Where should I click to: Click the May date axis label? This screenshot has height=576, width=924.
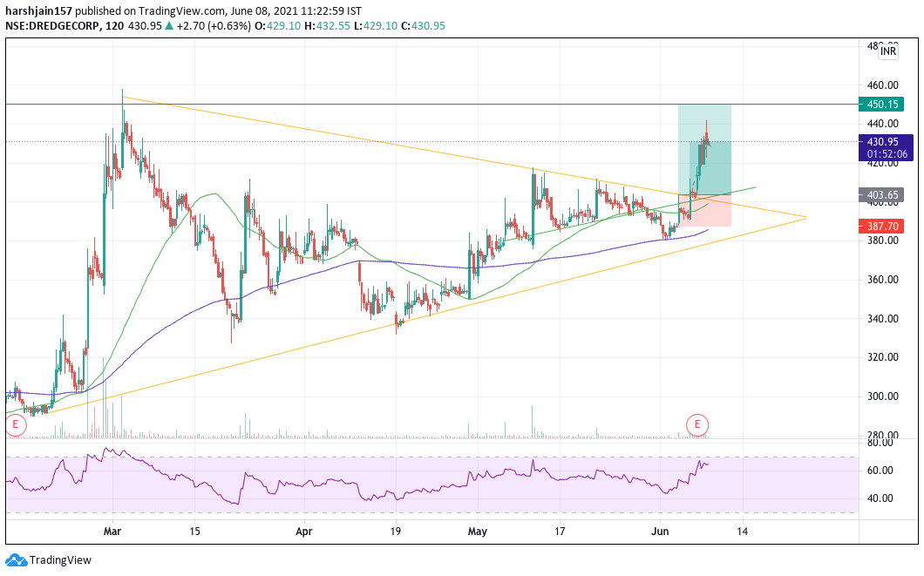[x=478, y=532]
